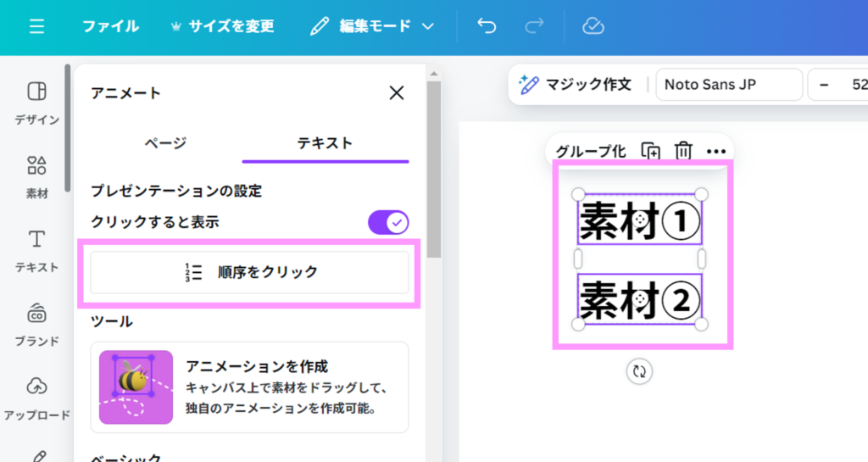Screen dimensions: 868x462
Task: Open the Noto Sans JP font selector
Action: tap(728, 85)
